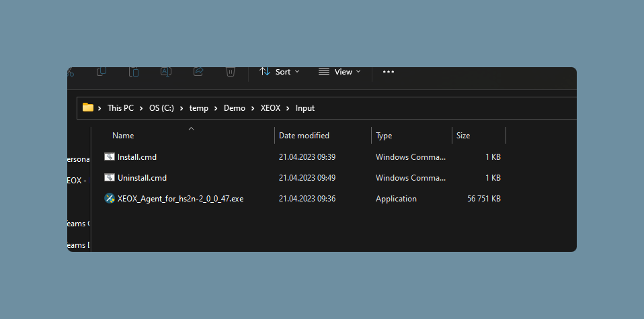The image size is (644, 319).
Task: Click the Windows Command type for Install.cmd
Action: coord(411,157)
